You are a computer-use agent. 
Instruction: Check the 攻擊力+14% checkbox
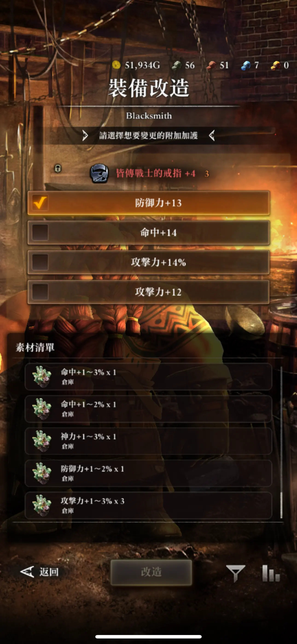[x=40, y=262]
